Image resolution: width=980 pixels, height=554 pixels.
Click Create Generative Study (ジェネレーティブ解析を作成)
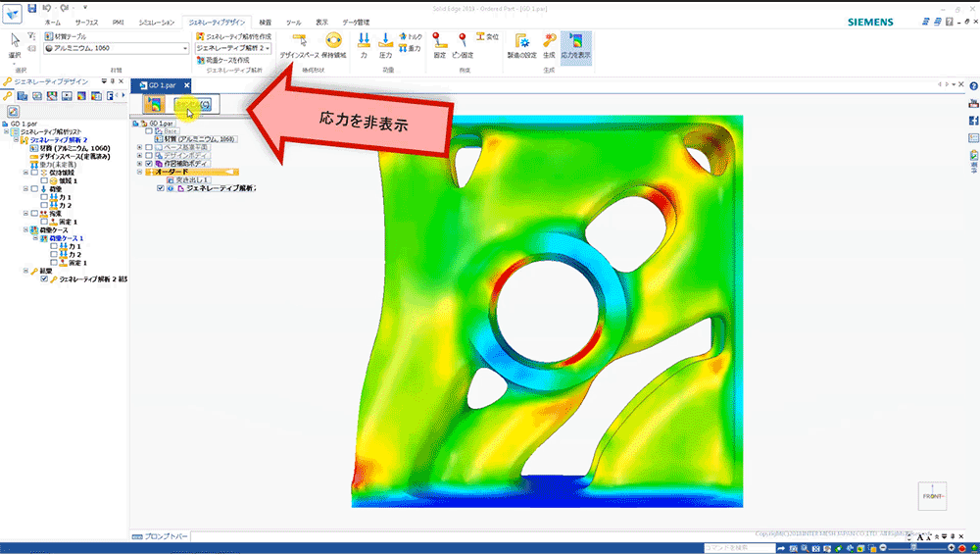click(232, 35)
